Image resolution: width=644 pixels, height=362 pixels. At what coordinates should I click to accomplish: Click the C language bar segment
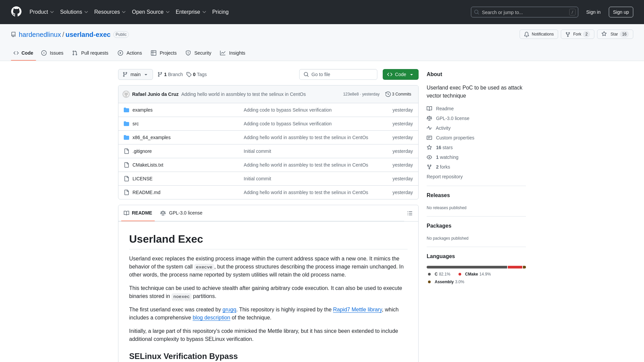coord(467,267)
